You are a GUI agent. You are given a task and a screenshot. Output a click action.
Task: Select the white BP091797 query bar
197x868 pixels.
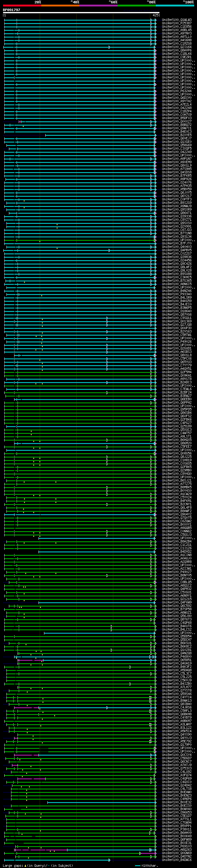pos(81,12)
